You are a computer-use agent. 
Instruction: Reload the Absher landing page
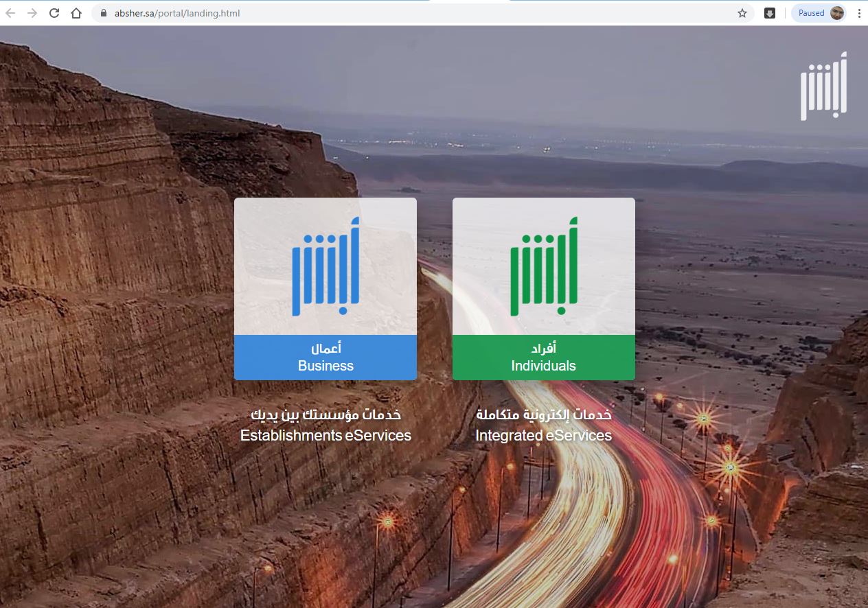[54, 13]
